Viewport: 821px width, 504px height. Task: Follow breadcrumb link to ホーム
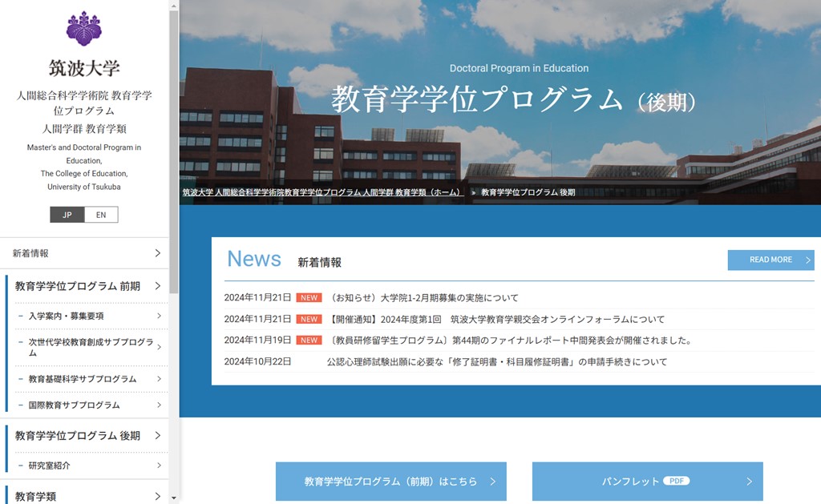323,192
